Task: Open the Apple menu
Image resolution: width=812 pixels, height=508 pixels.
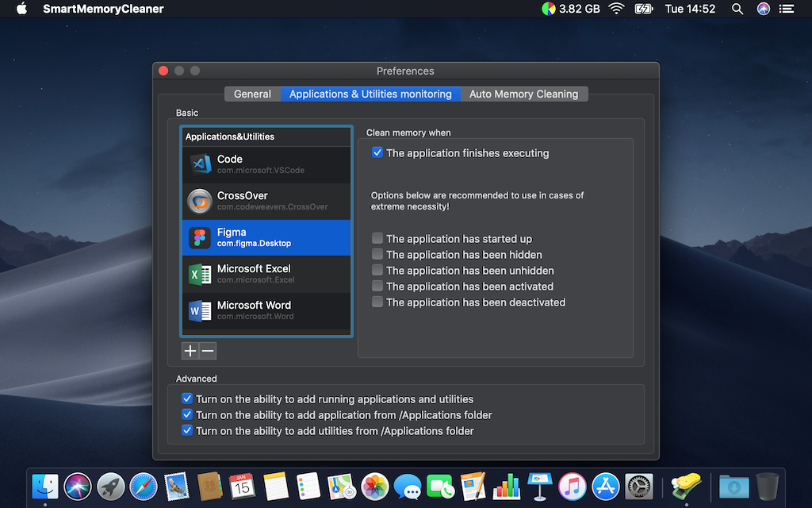Action: (21, 9)
